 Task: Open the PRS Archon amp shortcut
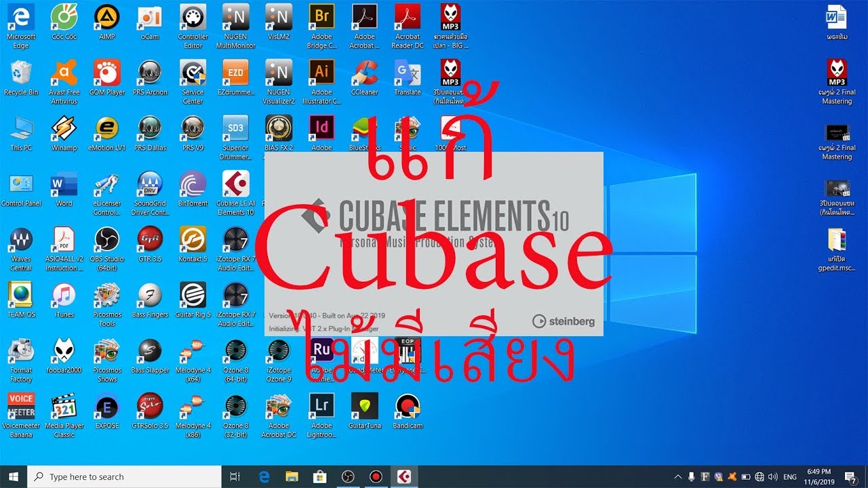click(x=150, y=77)
